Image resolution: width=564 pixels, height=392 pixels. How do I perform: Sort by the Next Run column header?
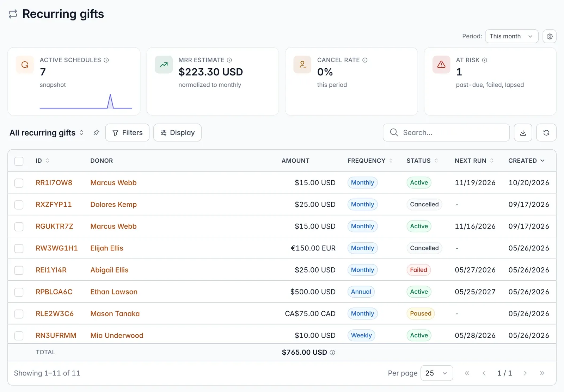474,161
